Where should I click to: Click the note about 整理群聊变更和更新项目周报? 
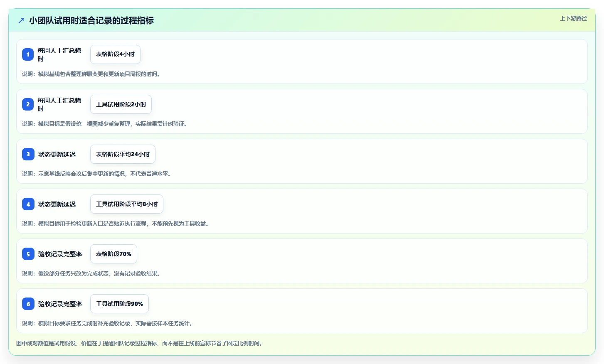click(91, 74)
